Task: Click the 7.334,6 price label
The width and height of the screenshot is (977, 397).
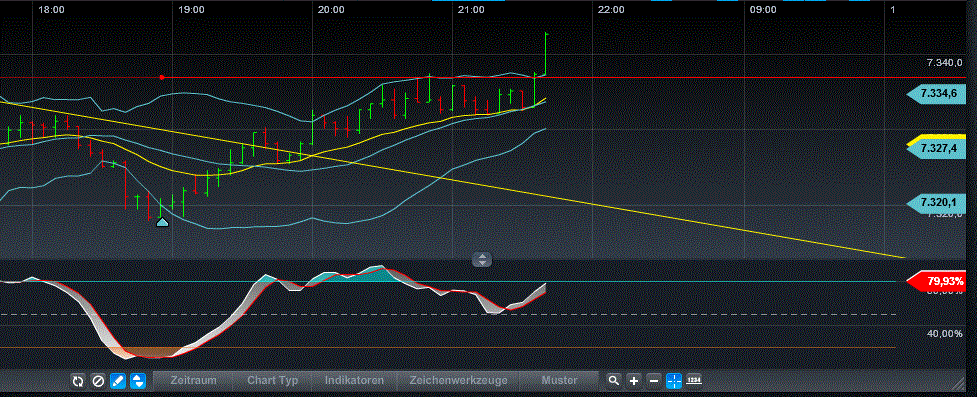Action: tap(936, 94)
